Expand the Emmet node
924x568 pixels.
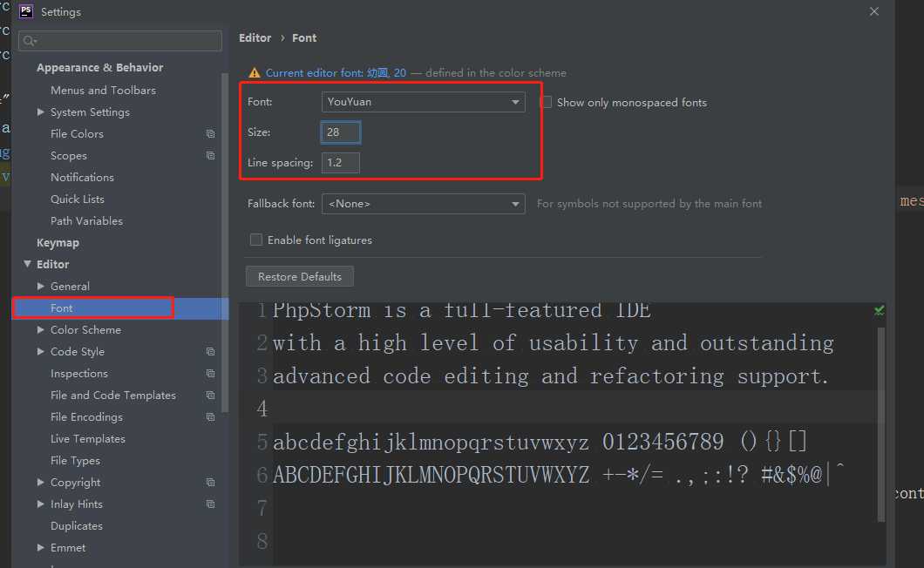[x=41, y=548]
